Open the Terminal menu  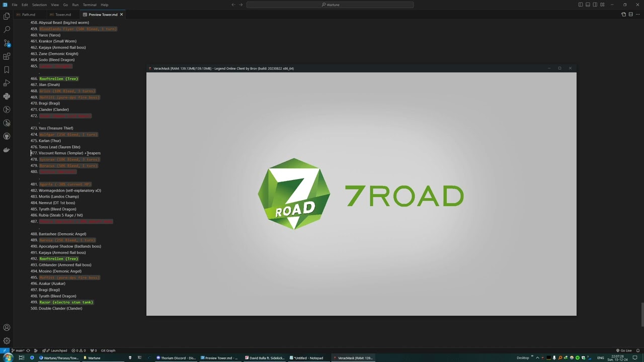click(x=90, y=5)
